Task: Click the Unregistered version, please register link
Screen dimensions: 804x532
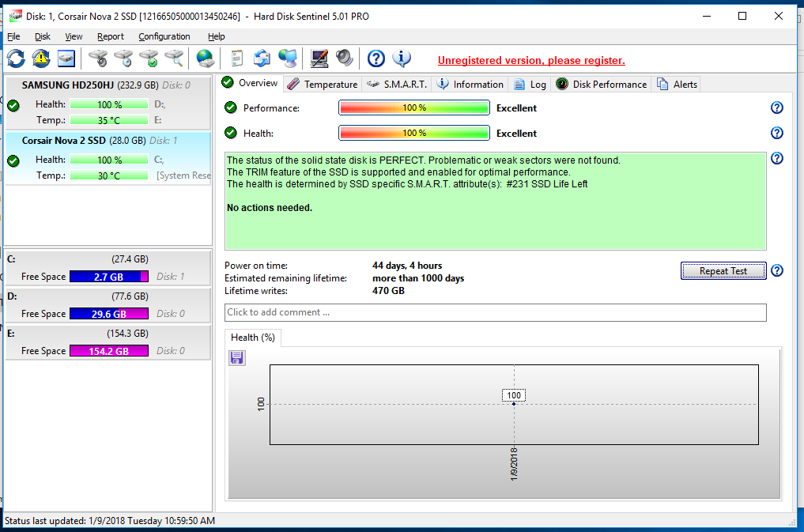Action: coord(531,61)
